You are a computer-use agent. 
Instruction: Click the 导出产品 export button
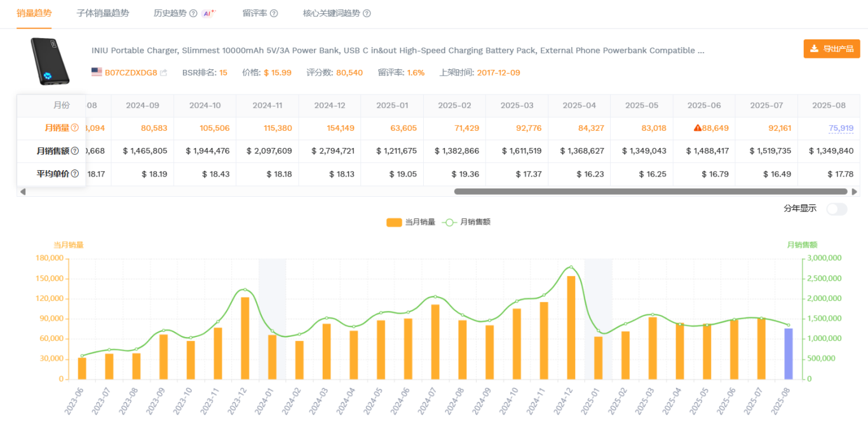831,49
